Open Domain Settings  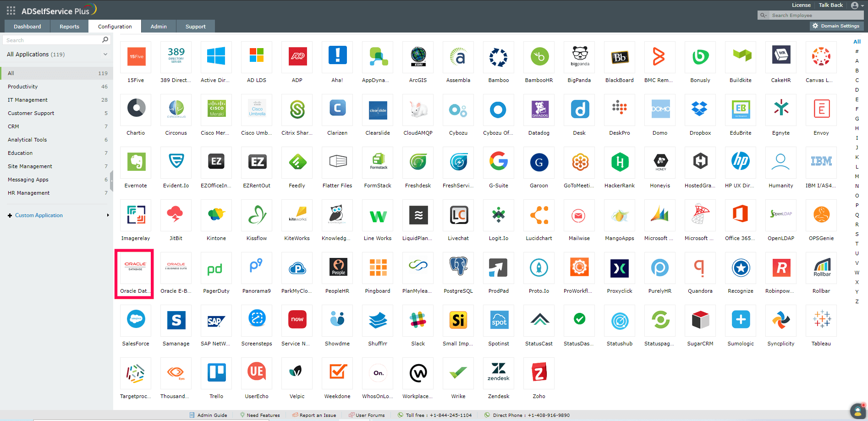point(836,26)
